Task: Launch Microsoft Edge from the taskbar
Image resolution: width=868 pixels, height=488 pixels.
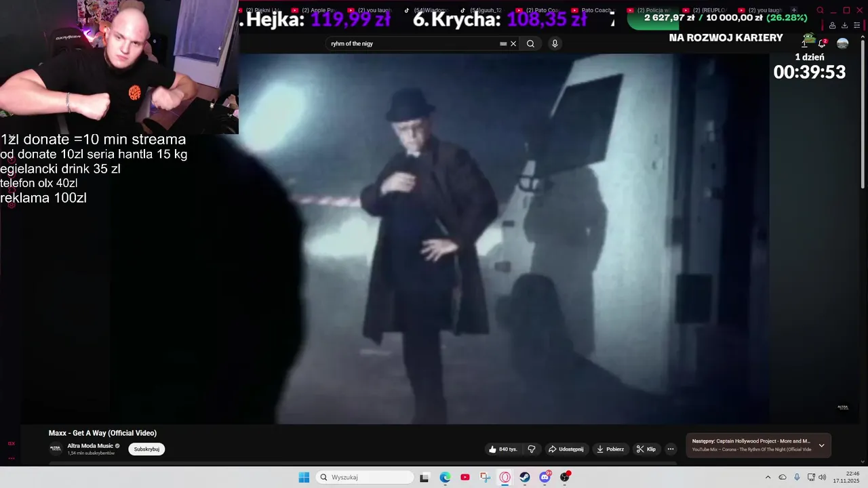Action: (x=445, y=477)
